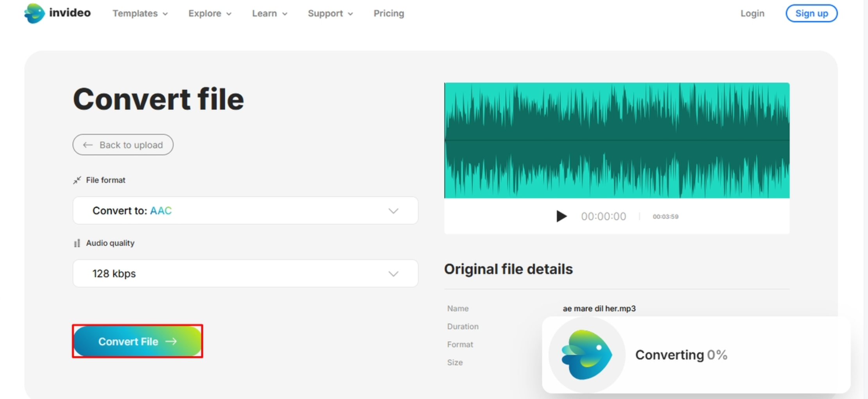Image resolution: width=868 pixels, height=399 pixels.
Task: Click the File format arrows icon
Action: (x=77, y=180)
